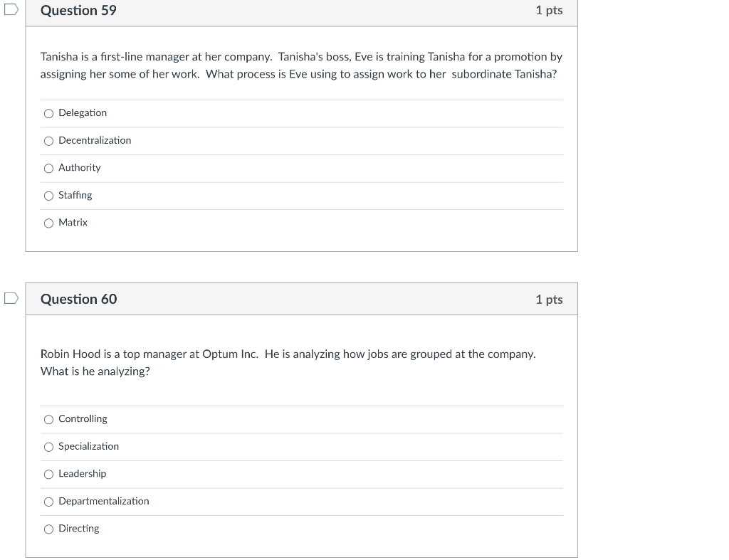The width and height of the screenshot is (729, 560).
Task: Click the Directing answer text label
Action: click(80, 529)
